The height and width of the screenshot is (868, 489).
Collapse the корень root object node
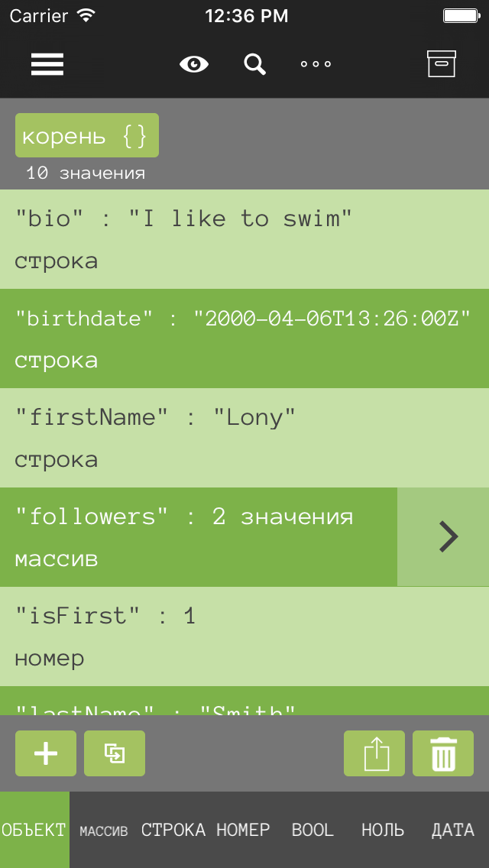(x=86, y=135)
